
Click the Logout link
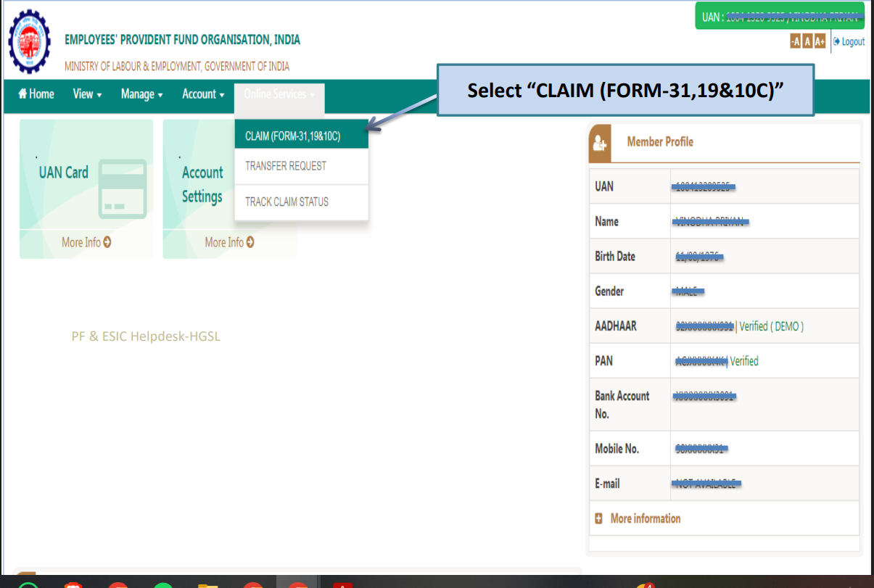pos(853,41)
